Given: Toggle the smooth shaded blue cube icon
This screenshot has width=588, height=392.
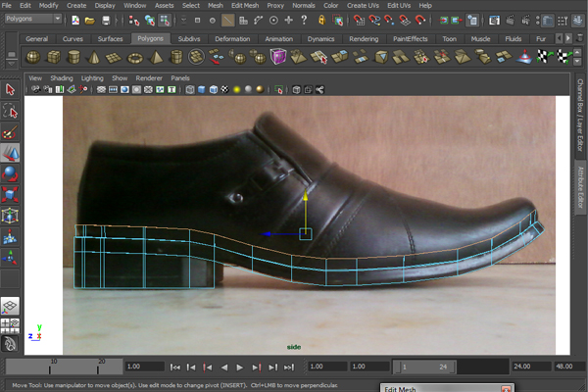Looking at the screenshot, I should (x=201, y=89).
